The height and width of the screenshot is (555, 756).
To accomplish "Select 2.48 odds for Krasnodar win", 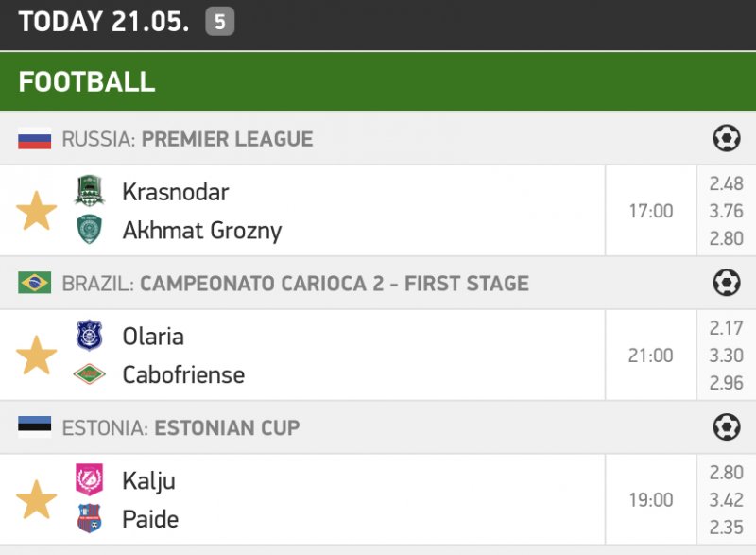I will tap(726, 184).
